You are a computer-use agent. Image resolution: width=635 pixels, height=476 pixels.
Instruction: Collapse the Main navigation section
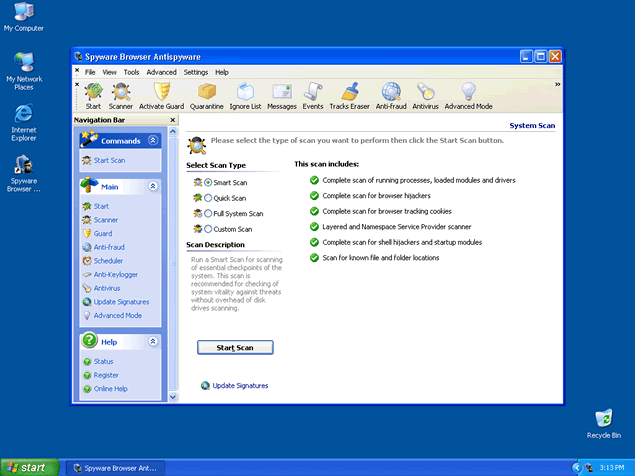coord(152,186)
